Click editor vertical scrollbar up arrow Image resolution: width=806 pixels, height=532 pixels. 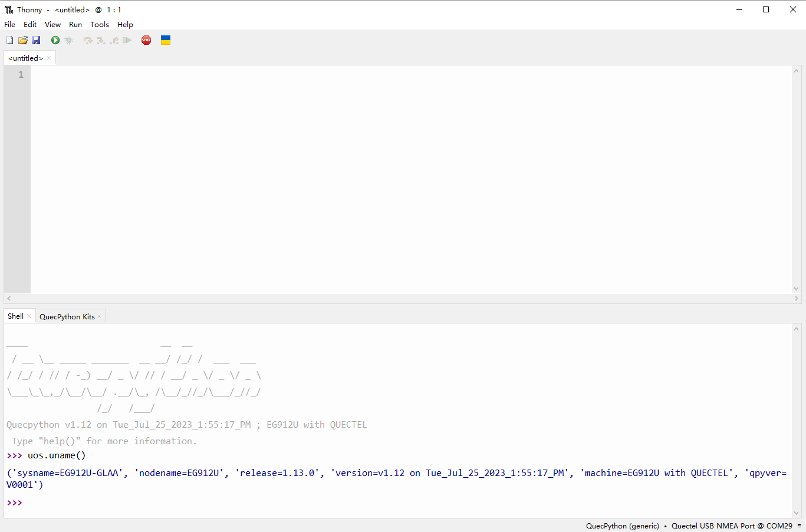(x=797, y=71)
